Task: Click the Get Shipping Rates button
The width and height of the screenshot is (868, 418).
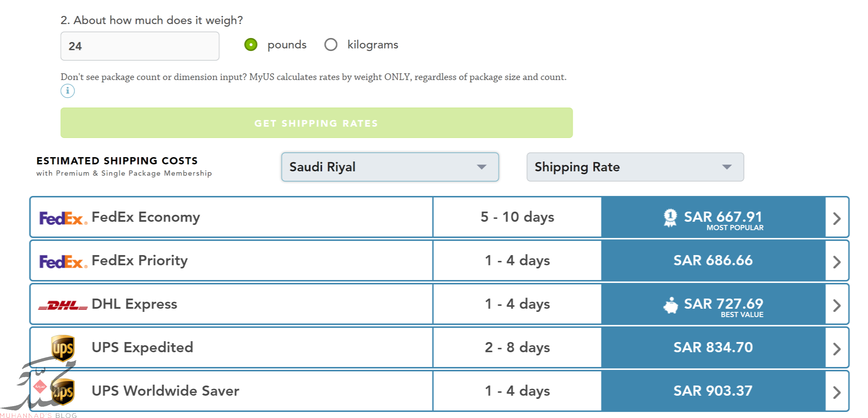Action: [x=316, y=123]
